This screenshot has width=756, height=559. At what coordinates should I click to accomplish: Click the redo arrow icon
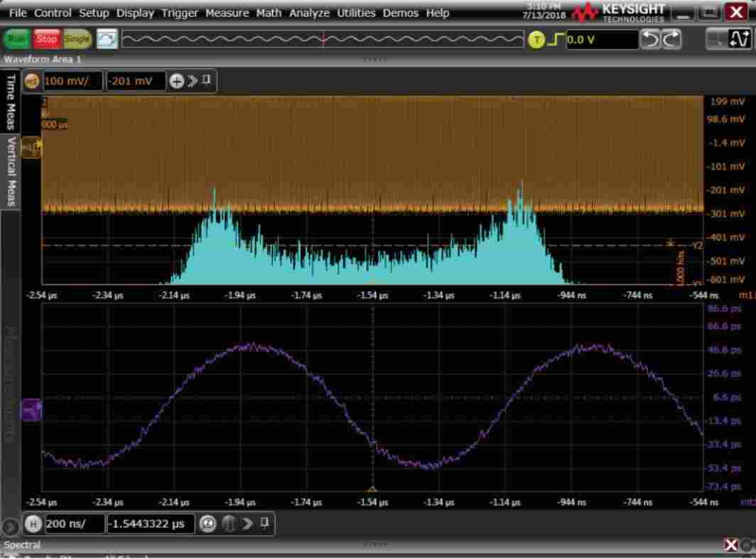pyautogui.click(x=671, y=40)
